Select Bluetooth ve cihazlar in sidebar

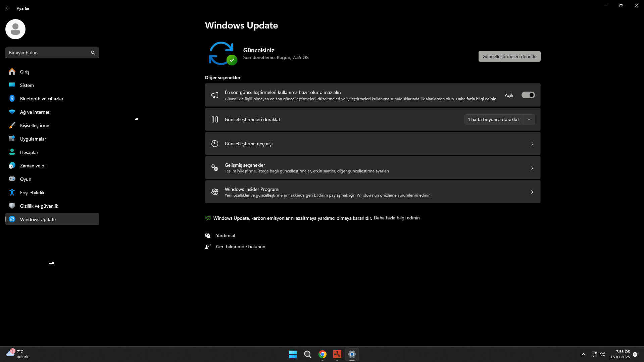click(52, 99)
